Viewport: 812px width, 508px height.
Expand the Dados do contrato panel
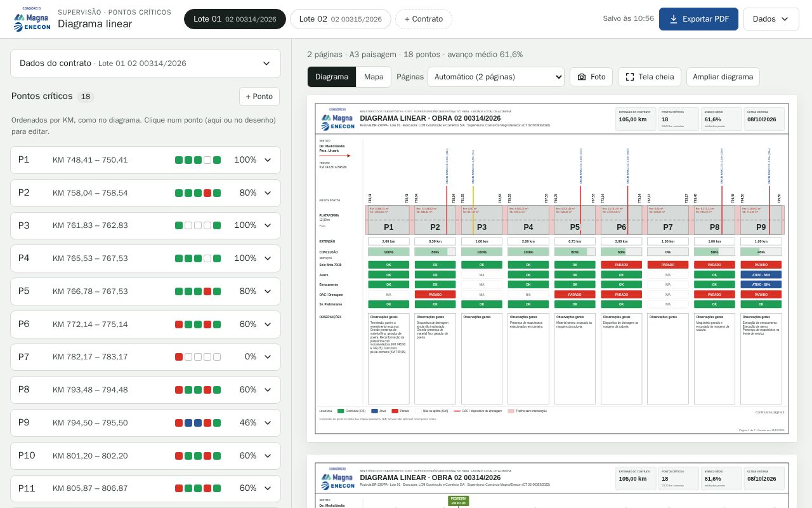click(145, 63)
